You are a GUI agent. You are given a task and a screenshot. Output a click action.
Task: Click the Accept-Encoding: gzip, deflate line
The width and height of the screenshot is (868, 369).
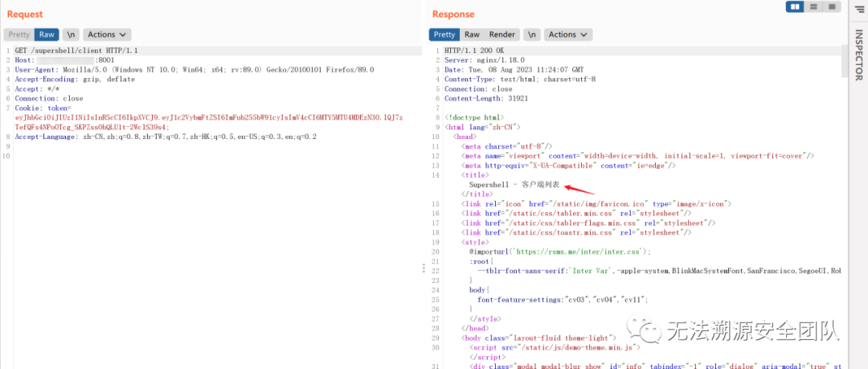click(x=75, y=80)
